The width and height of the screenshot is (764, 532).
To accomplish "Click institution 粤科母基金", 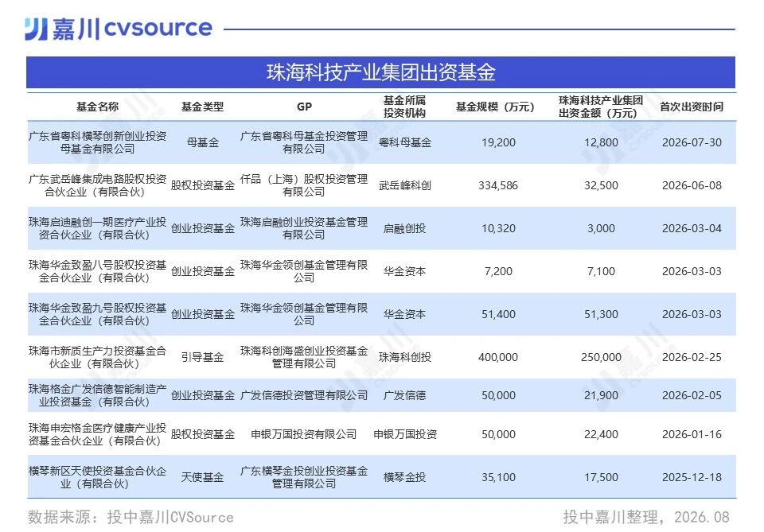I will click(x=405, y=142).
